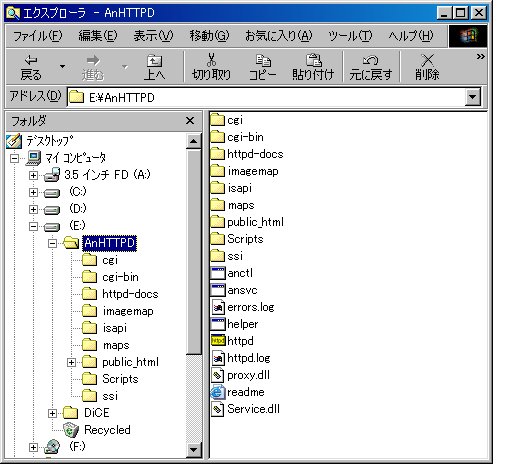This screenshot has height=464, width=512.
Task: Close the フォルダ pane
Action: click(x=190, y=120)
